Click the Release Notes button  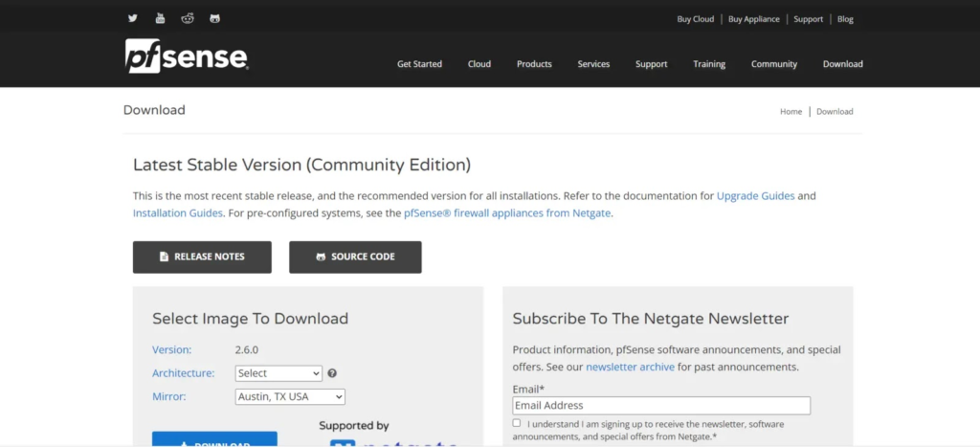(x=202, y=257)
